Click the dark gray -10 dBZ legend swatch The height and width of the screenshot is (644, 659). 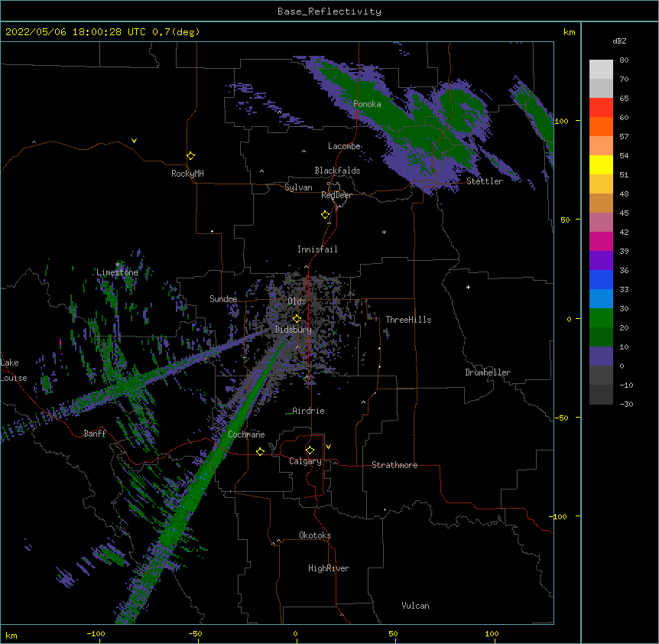coord(601,395)
